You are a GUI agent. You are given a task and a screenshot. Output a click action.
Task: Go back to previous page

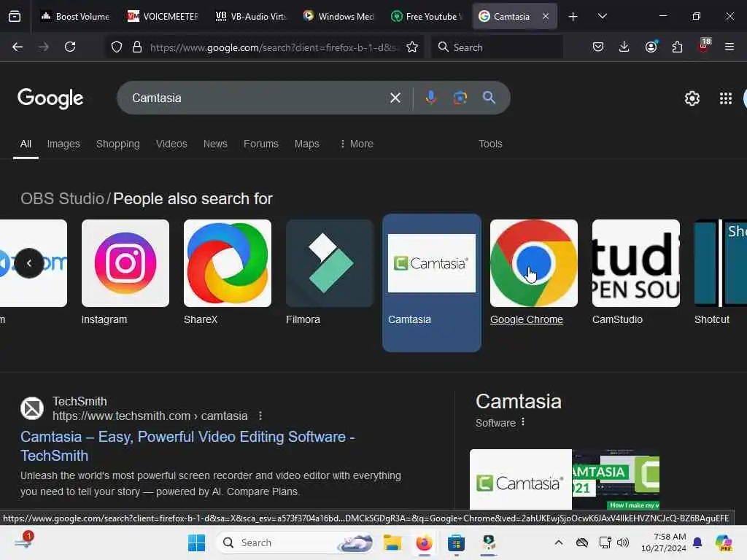18,47
